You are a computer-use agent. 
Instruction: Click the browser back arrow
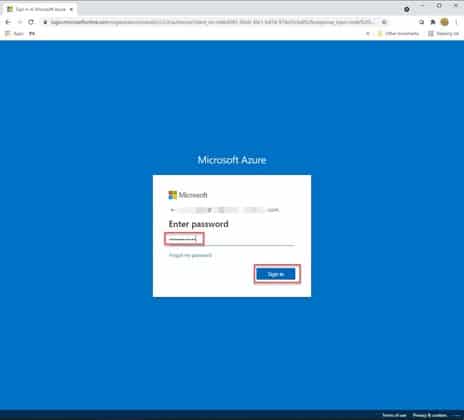click(8, 22)
